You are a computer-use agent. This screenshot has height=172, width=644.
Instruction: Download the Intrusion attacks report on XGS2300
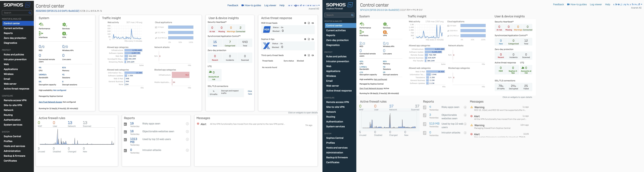pos(187,150)
